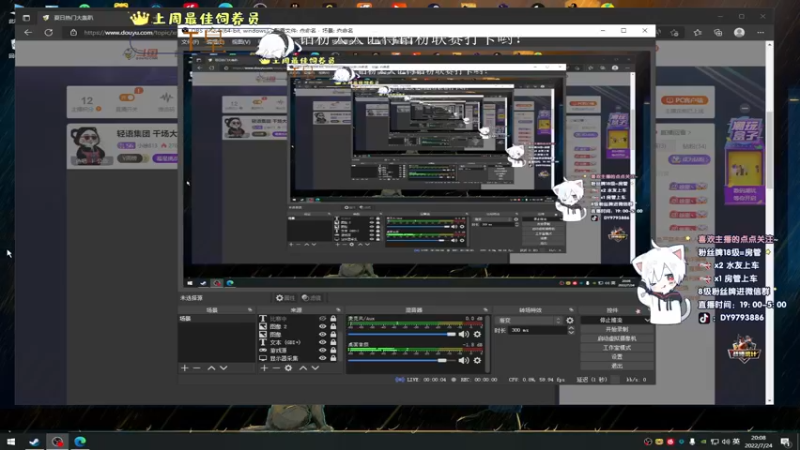Toggle visibility of the 图像 2 source
The width and height of the screenshot is (800, 450).
click(x=322, y=327)
